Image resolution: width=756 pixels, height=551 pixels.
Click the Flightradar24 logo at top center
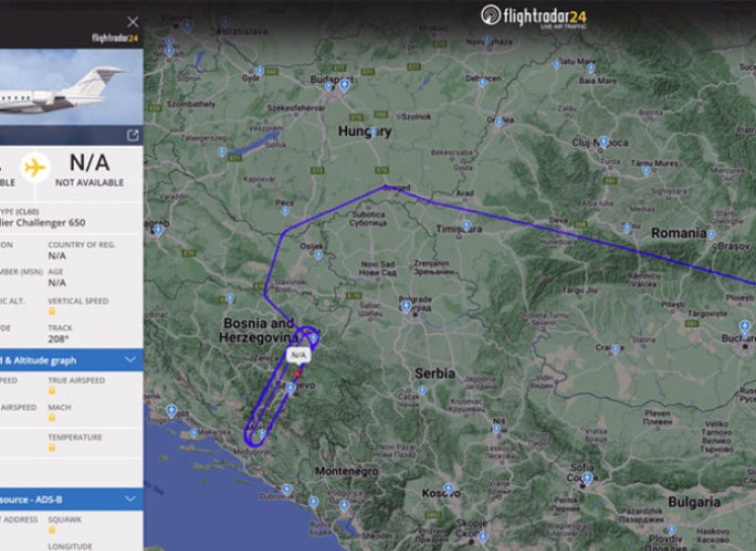coord(535,16)
